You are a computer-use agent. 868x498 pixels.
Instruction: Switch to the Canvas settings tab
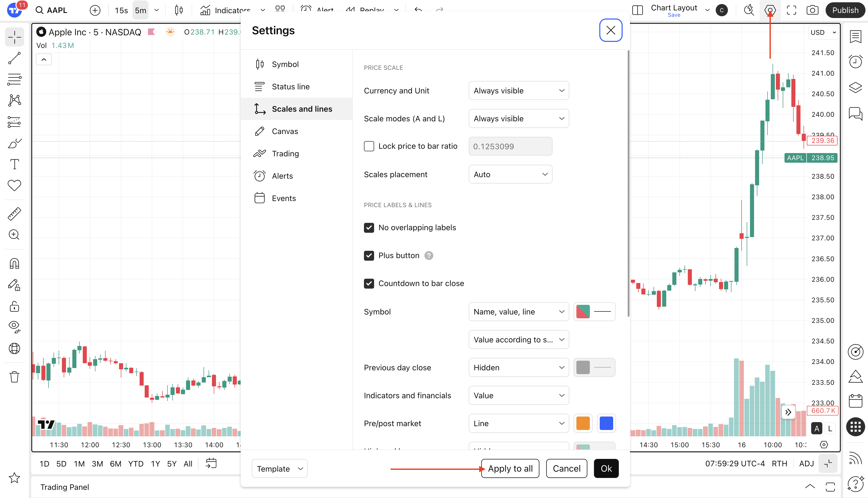[285, 131]
